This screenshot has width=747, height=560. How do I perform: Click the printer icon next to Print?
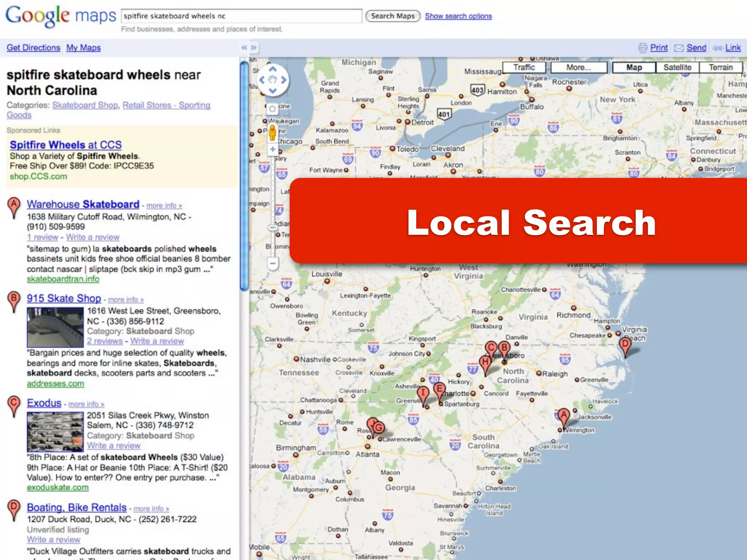[x=642, y=48]
